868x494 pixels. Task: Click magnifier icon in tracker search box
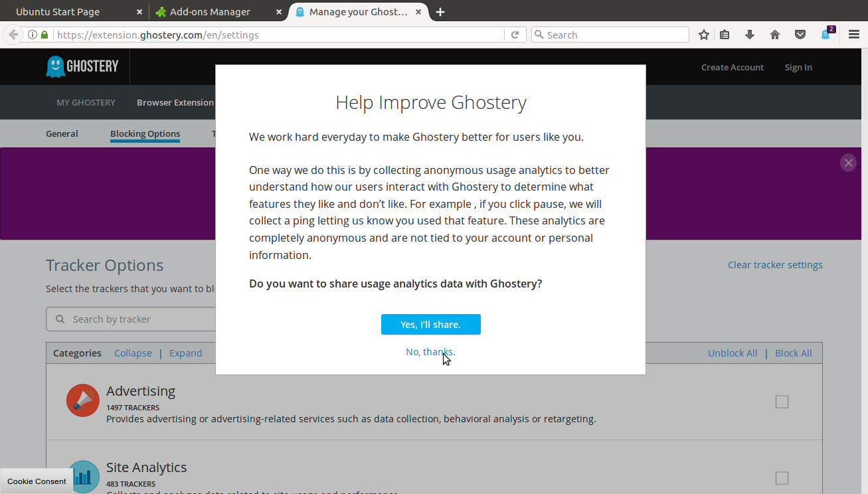click(x=60, y=319)
